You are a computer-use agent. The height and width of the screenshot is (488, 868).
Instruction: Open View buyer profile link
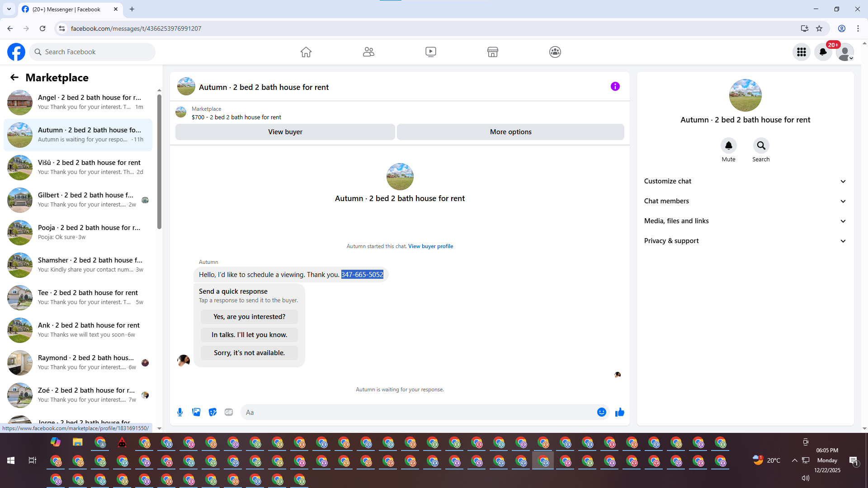point(430,246)
